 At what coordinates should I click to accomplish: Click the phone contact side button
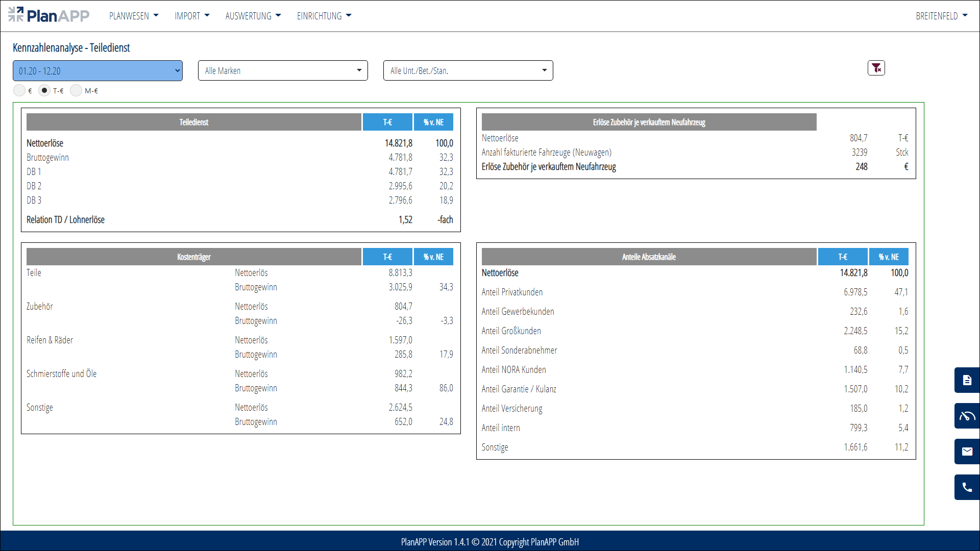[x=967, y=487]
